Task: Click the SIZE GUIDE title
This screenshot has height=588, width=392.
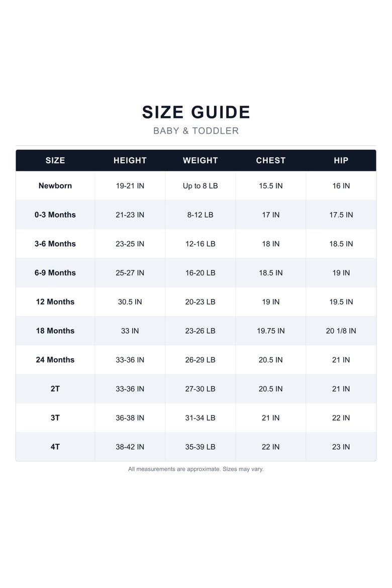Action: coord(196,112)
